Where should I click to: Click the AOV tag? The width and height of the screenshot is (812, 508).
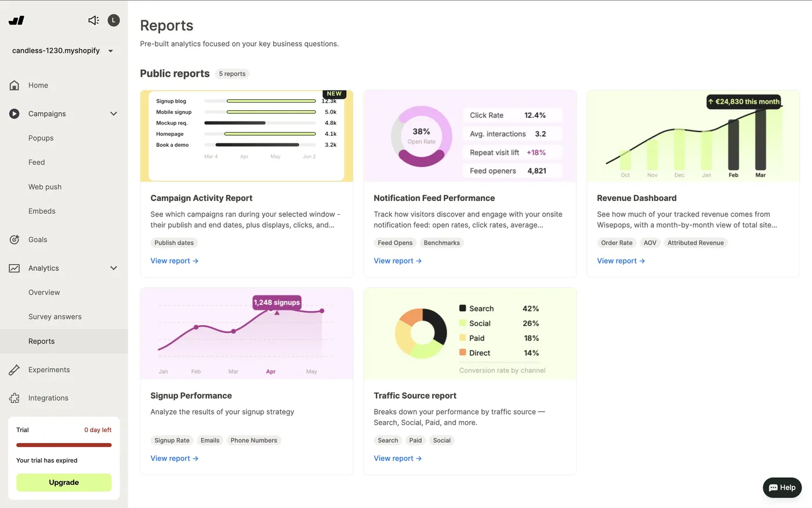coord(650,243)
